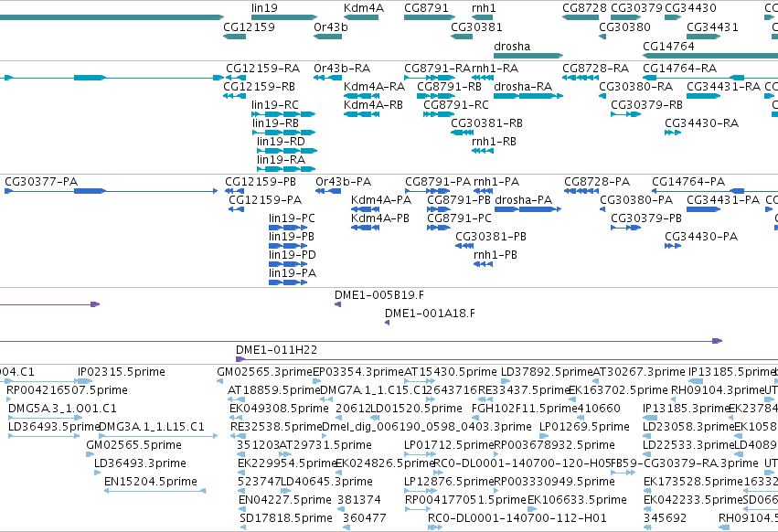The image size is (778, 532).
Task: Click the CG30377-PA protein label
Action: [41, 182]
